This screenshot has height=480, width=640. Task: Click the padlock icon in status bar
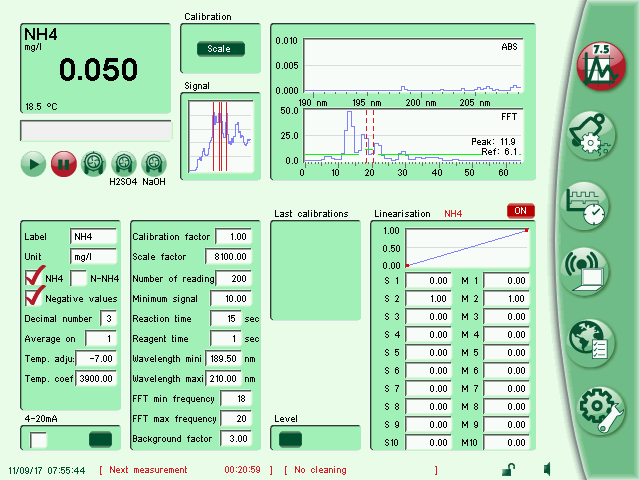pyautogui.click(x=508, y=469)
